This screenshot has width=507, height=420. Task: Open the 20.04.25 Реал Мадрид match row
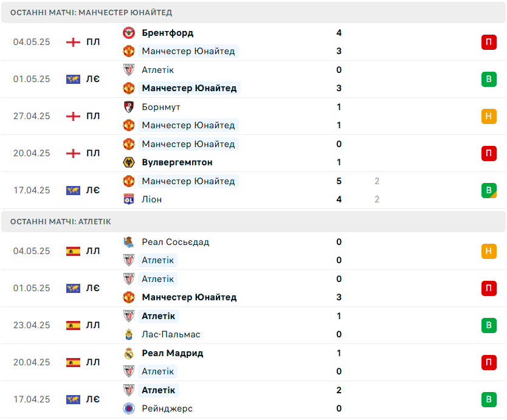253,362
